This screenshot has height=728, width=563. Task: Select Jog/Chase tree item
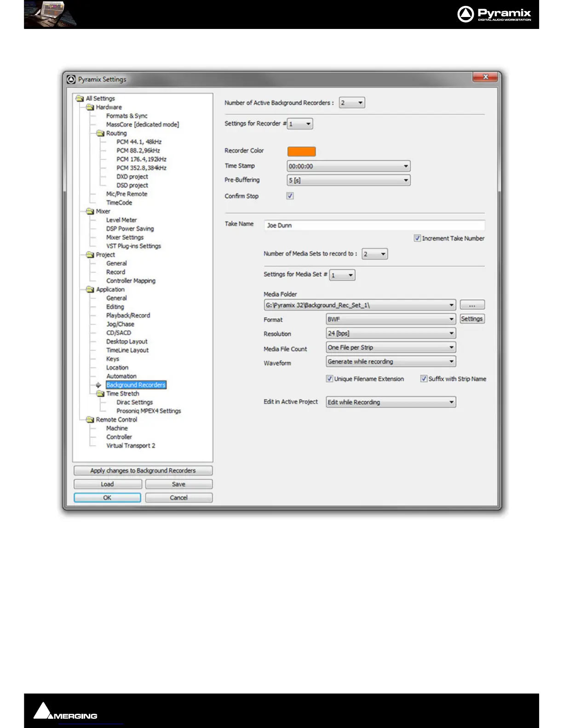(121, 324)
